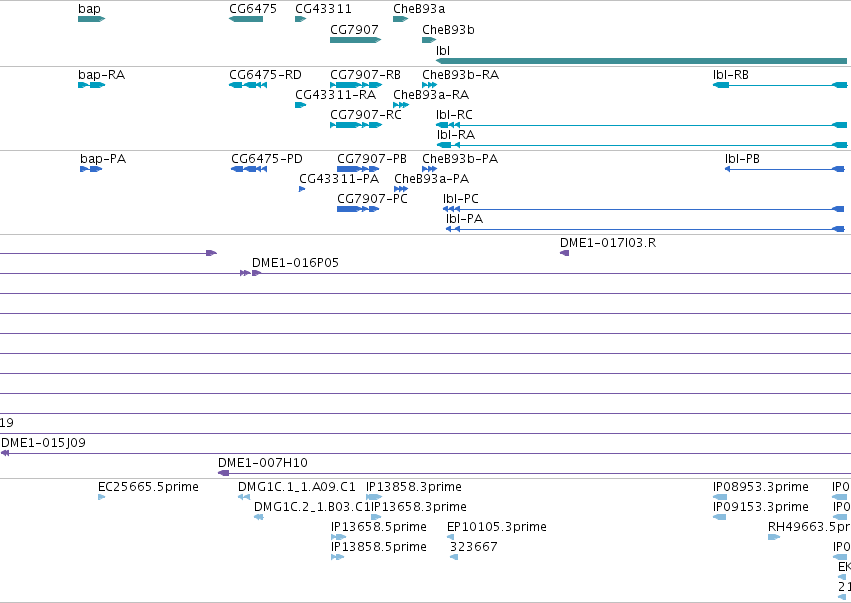
Task: Select the CG7907-PB protein feature
Action: (358, 169)
